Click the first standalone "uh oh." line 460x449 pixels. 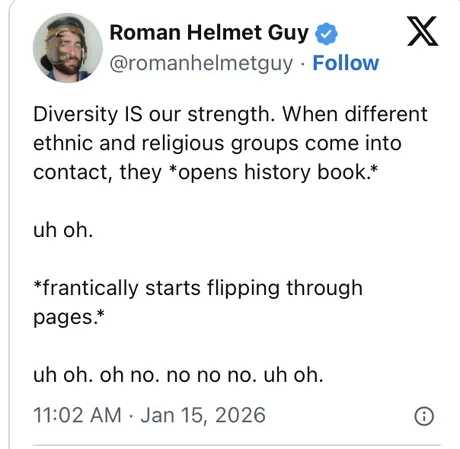click(x=63, y=230)
